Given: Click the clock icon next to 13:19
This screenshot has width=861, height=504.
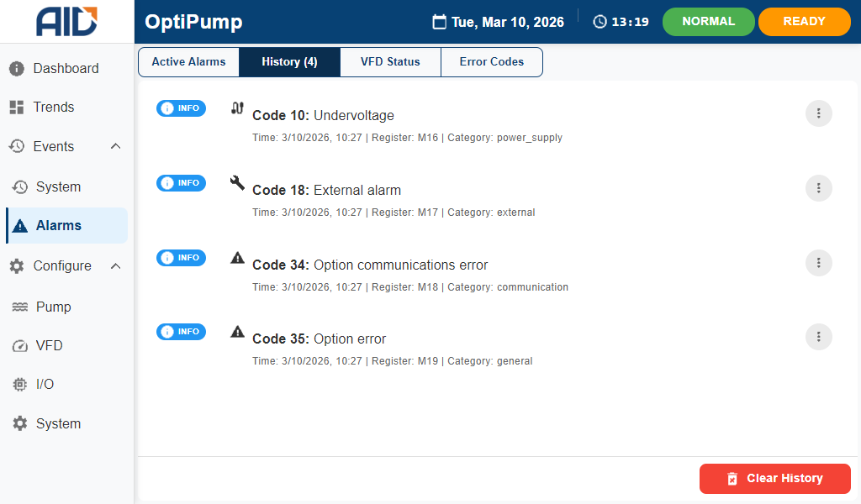Looking at the screenshot, I should (600, 22).
